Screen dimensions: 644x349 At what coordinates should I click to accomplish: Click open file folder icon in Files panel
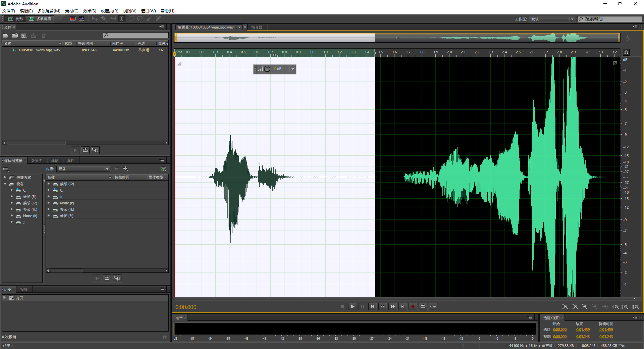[x=5, y=35]
